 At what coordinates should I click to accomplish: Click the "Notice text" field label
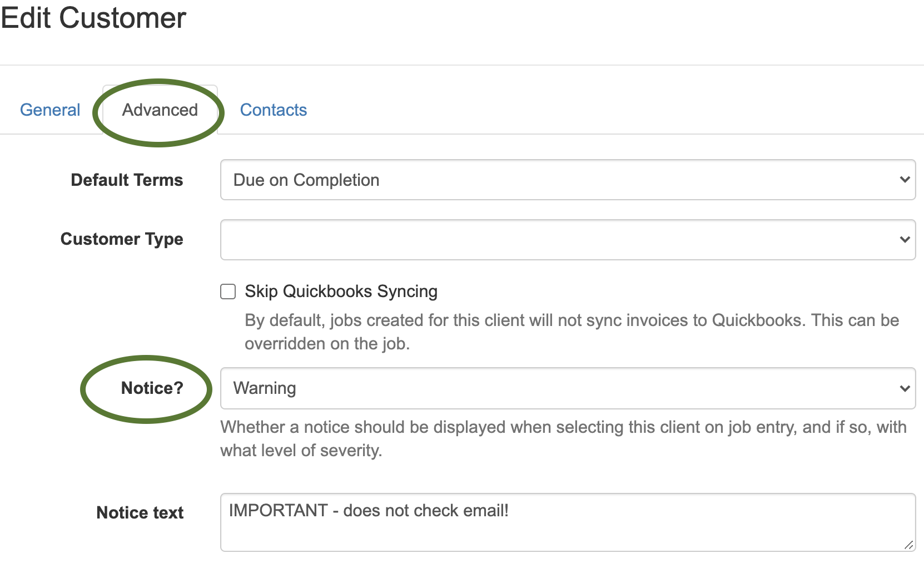click(140, 512)
